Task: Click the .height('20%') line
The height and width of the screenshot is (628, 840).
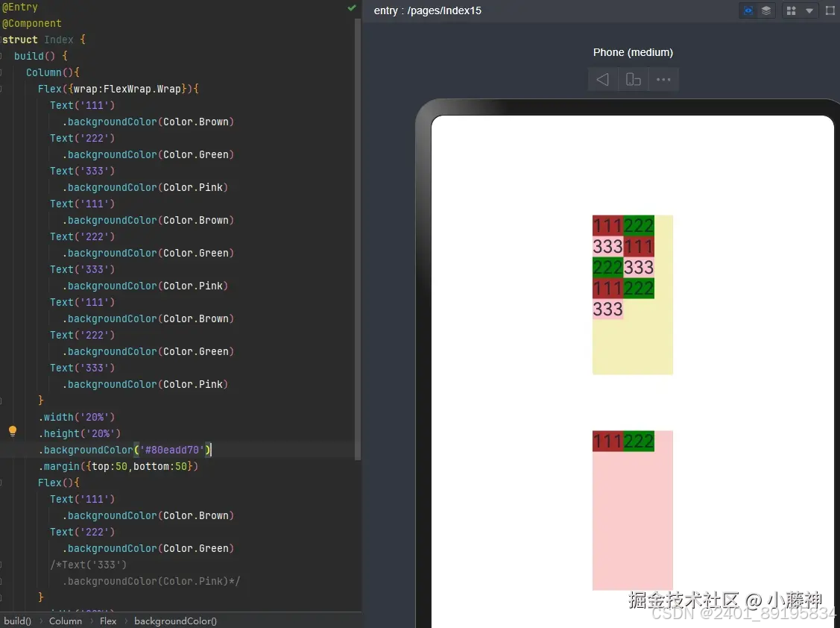Action: tap(79, 433)
